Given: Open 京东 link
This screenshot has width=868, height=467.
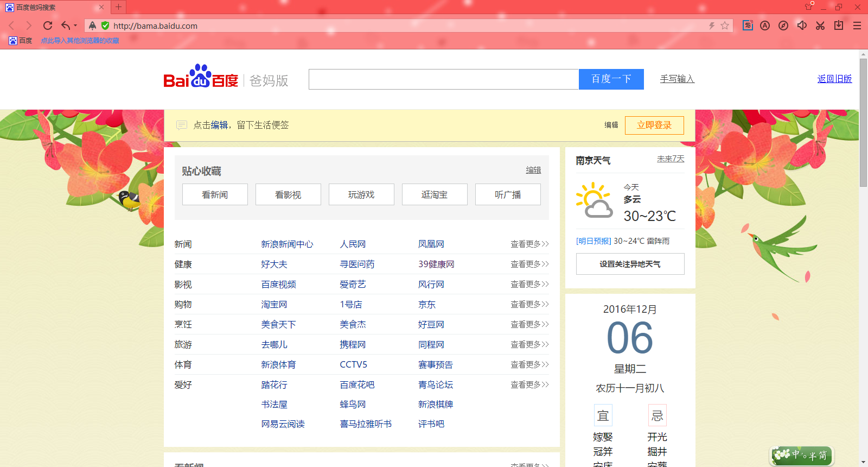Looking at the screenshot, I should pyautogui.click(x=427, y=305).
